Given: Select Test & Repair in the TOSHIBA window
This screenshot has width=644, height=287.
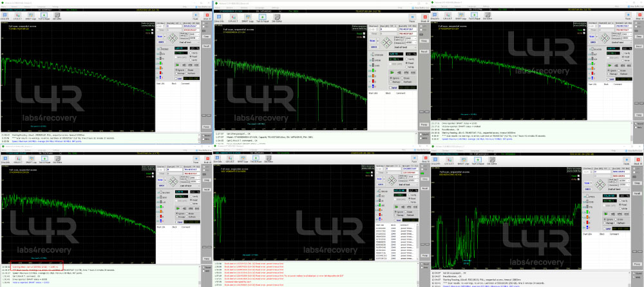Looking at the screenshot, I should 44,15.
